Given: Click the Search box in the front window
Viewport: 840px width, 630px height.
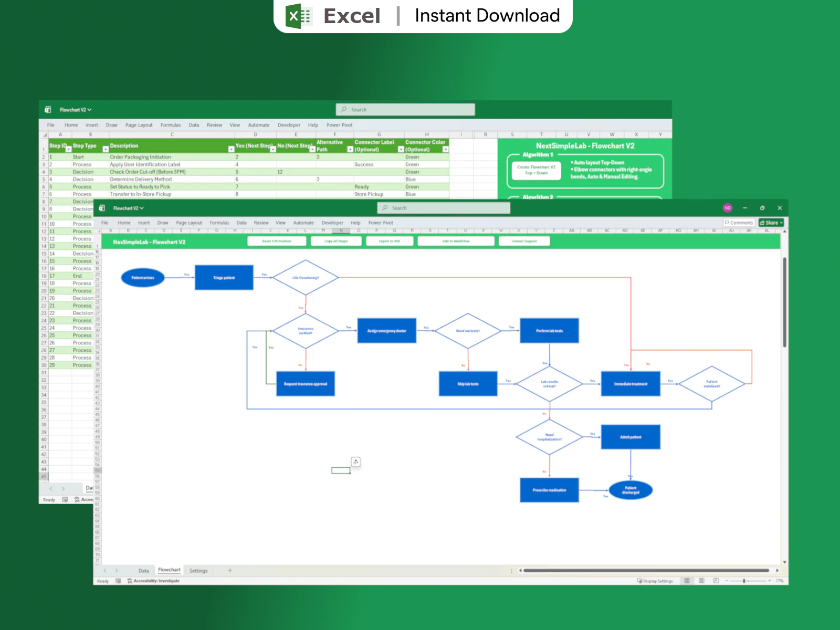Looking at the screenshot, I should tap(444, 208).
